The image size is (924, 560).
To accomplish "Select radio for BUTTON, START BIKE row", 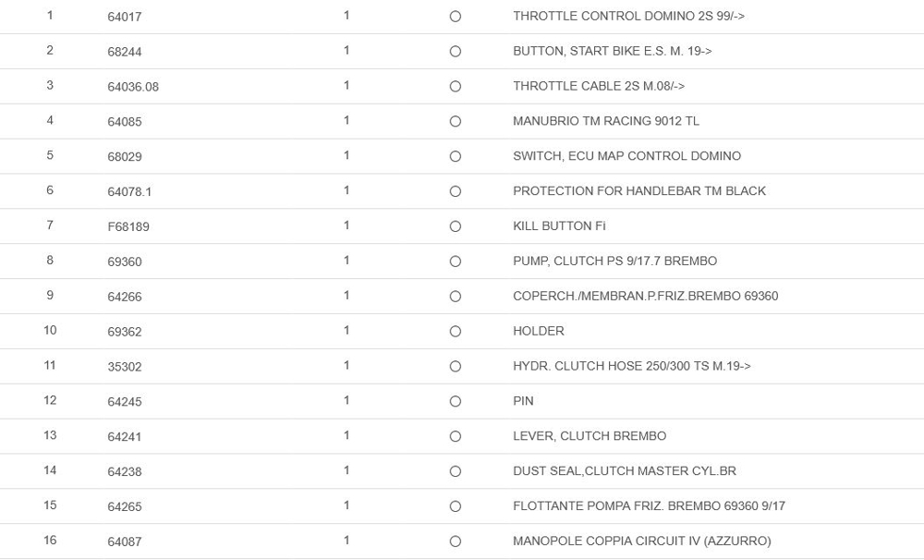I will click(x=455, y=52).
